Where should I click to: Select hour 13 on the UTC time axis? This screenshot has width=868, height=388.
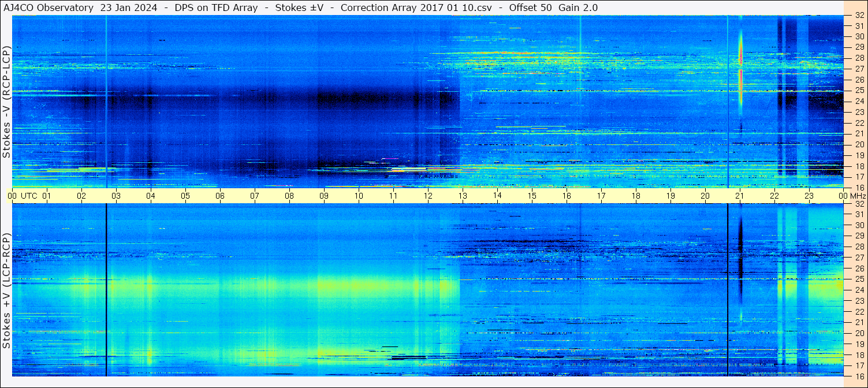pyautogui.click(x=463, y=196)
